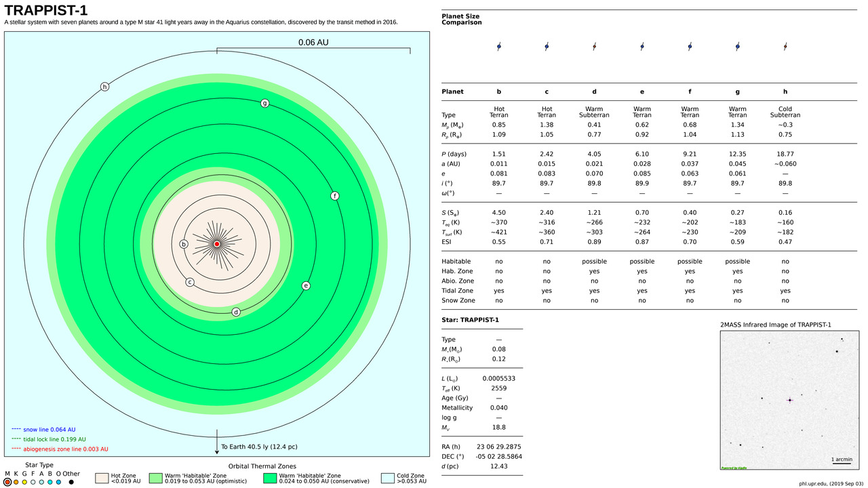This screenshot has height=488, width=868.
Task: Click planet g marker on its orbit
Action: 265,103
